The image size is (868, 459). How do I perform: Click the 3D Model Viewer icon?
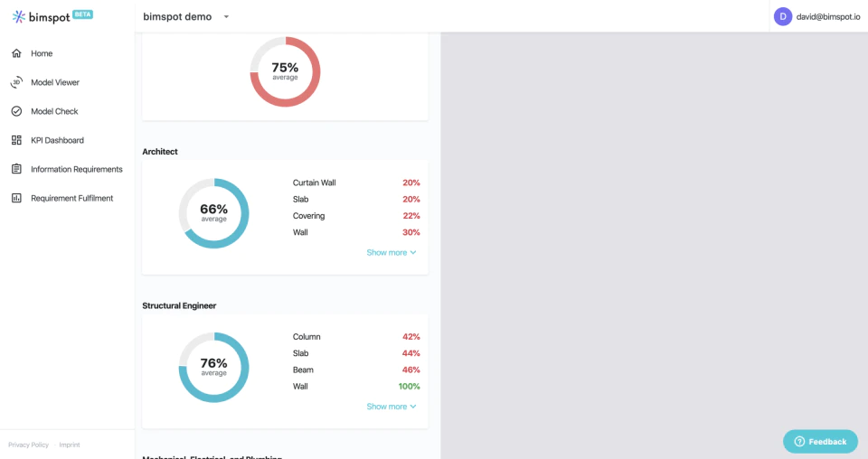tap(16, 82)
